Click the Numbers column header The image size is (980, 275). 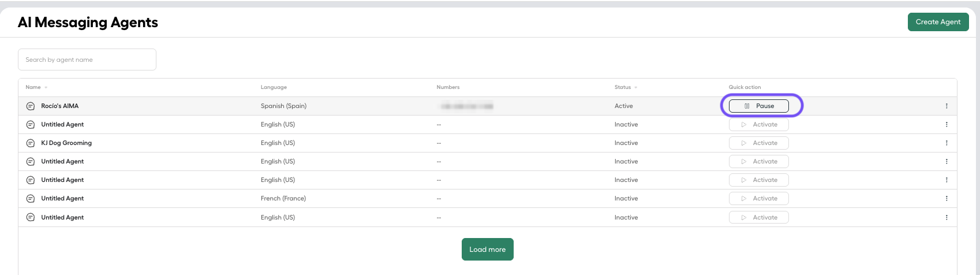click(448, 87)
